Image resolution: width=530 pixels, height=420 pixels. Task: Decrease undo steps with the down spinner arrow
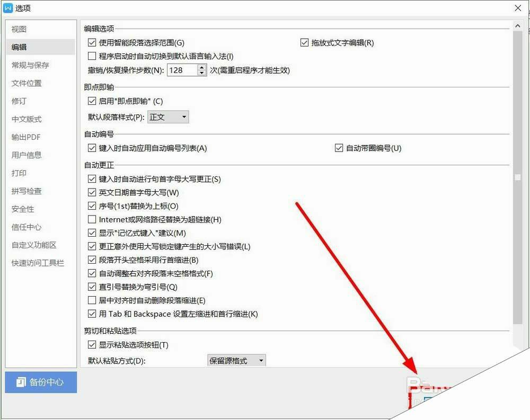click(x=202, y=73)
